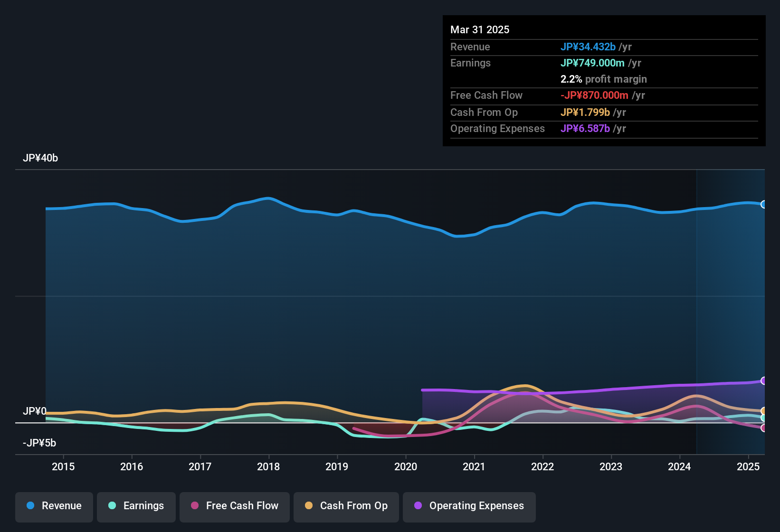
Task: Click the 2019 x-axis label
Action: [337, 466]
